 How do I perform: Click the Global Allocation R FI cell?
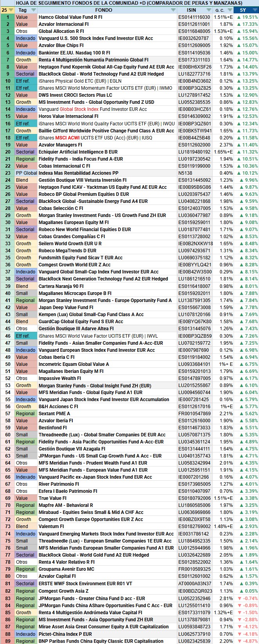tap(107, 31)
